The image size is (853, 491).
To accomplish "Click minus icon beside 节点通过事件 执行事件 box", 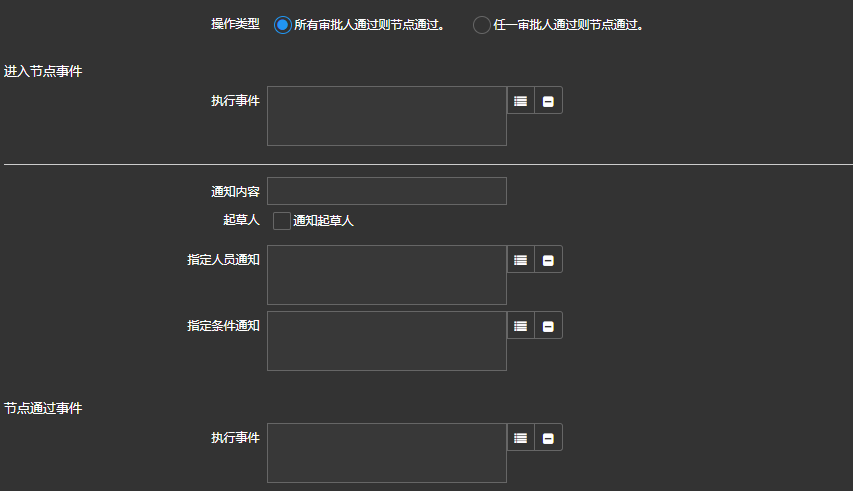I will click(548, 438).
